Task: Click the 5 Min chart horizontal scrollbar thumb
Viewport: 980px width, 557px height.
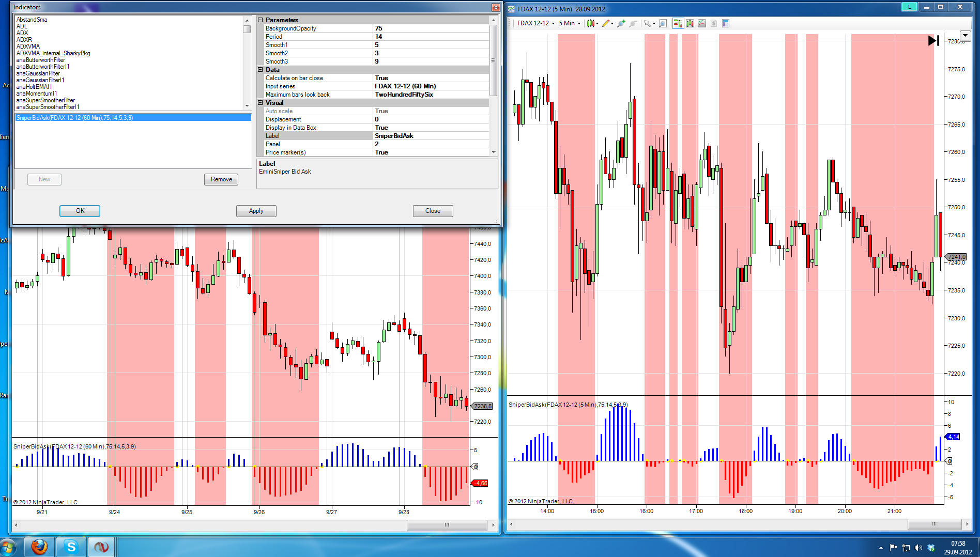Action: pos(934,524)
